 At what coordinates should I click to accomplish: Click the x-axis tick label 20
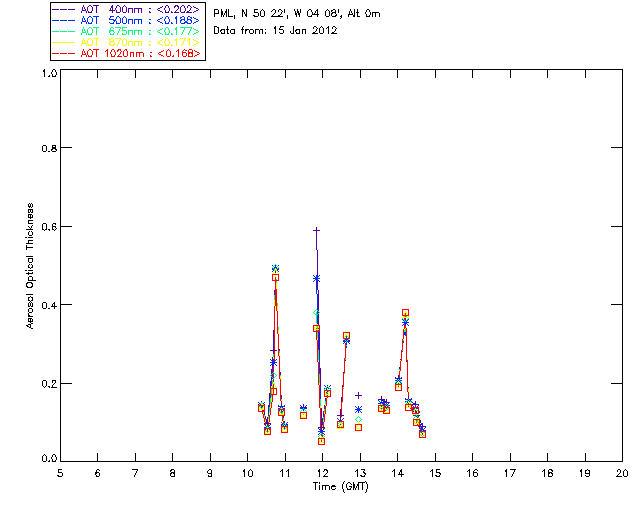(x=622, y=473)
